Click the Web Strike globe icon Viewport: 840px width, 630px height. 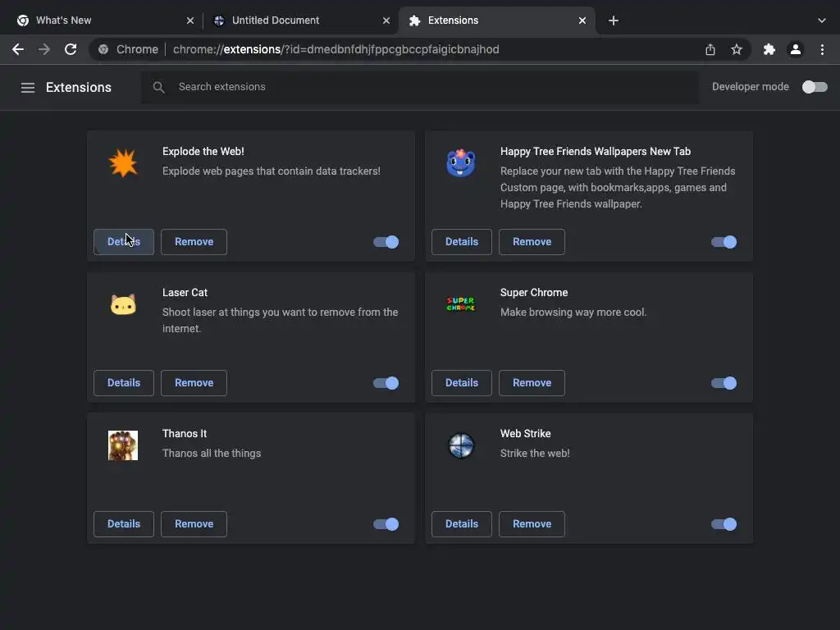[461, 445]
